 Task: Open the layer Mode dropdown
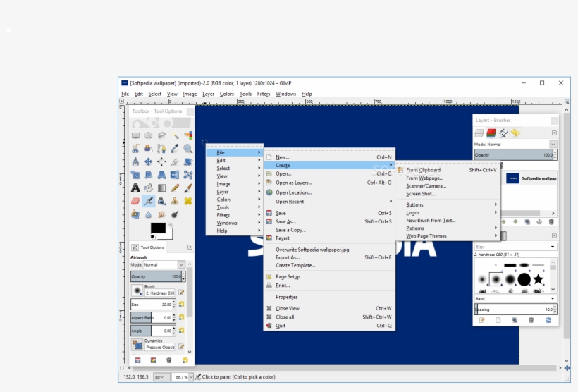553,145
